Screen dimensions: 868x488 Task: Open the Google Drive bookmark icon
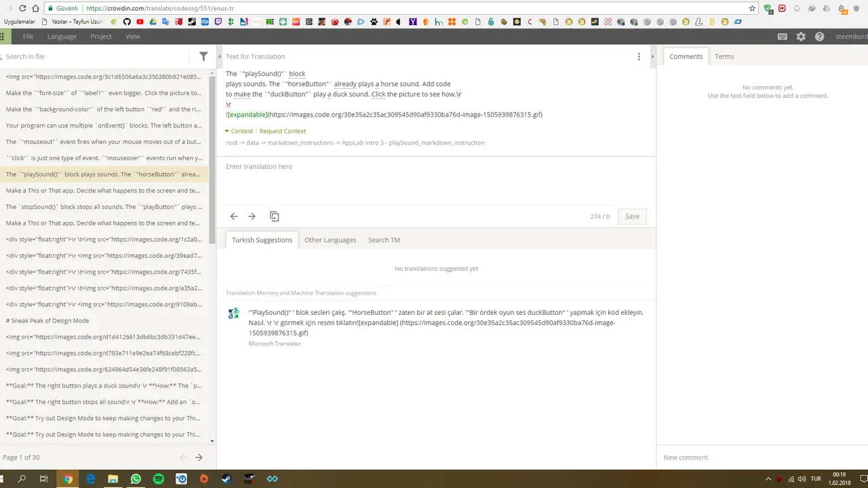click(153, 22)
